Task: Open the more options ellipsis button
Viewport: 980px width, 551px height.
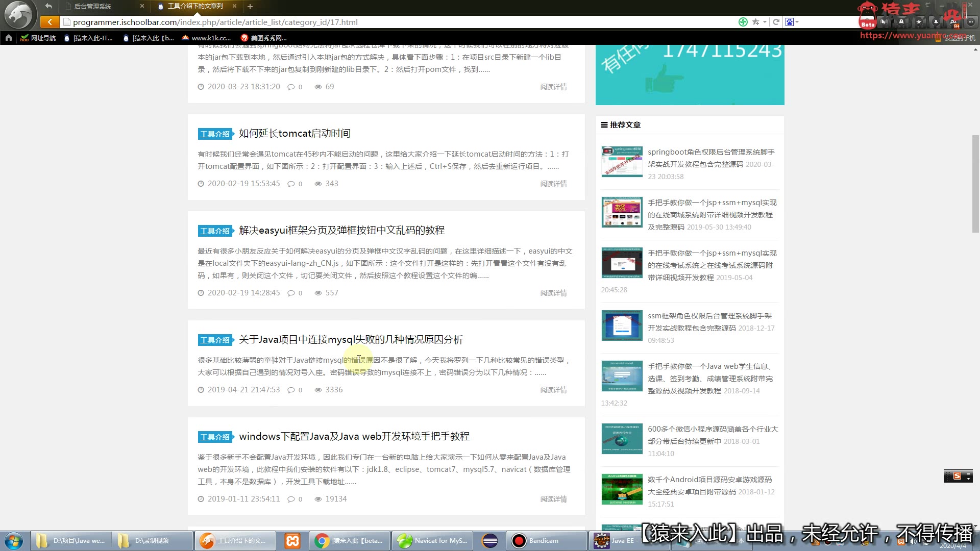Action: click(x=970, y=22)
